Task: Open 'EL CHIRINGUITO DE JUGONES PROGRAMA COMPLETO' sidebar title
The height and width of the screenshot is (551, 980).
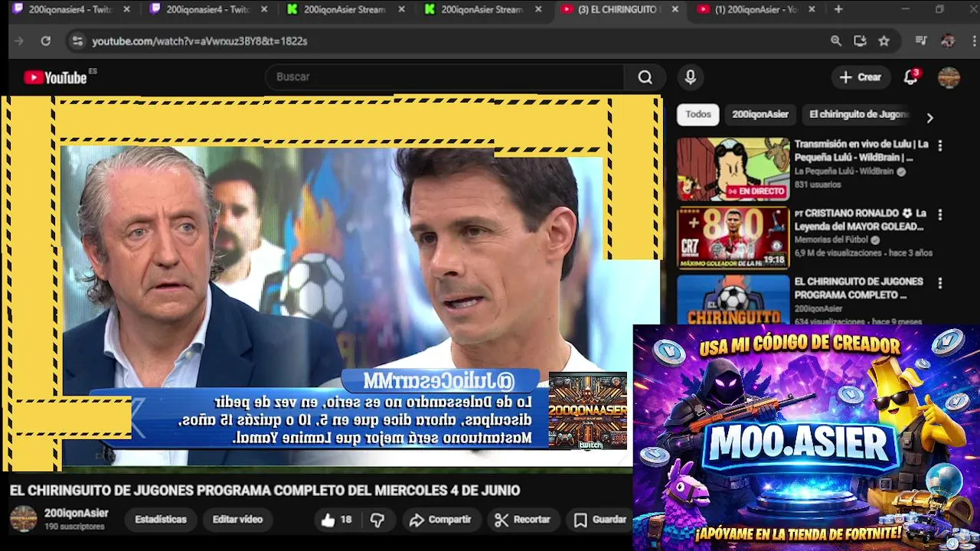Action: pyautogui.click(x=859, y=289)
